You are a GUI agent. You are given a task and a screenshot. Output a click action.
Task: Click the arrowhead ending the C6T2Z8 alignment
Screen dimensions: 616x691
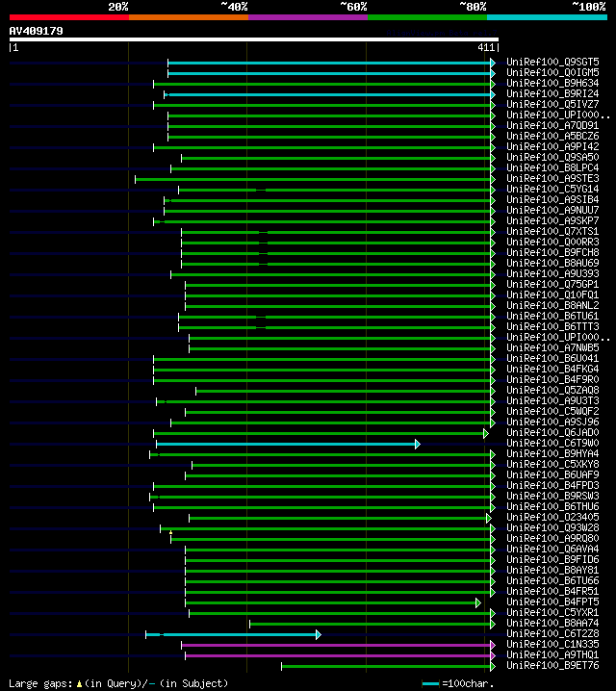point(319,634)
